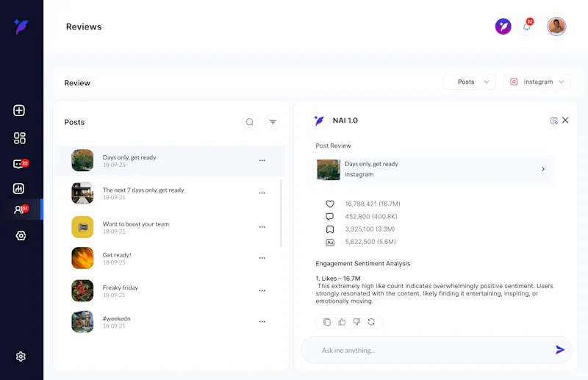Viewport: 588px width, 380px height.
Task: Click the yellow 'Want to boost' thumbnail
Action: [82, 227]
